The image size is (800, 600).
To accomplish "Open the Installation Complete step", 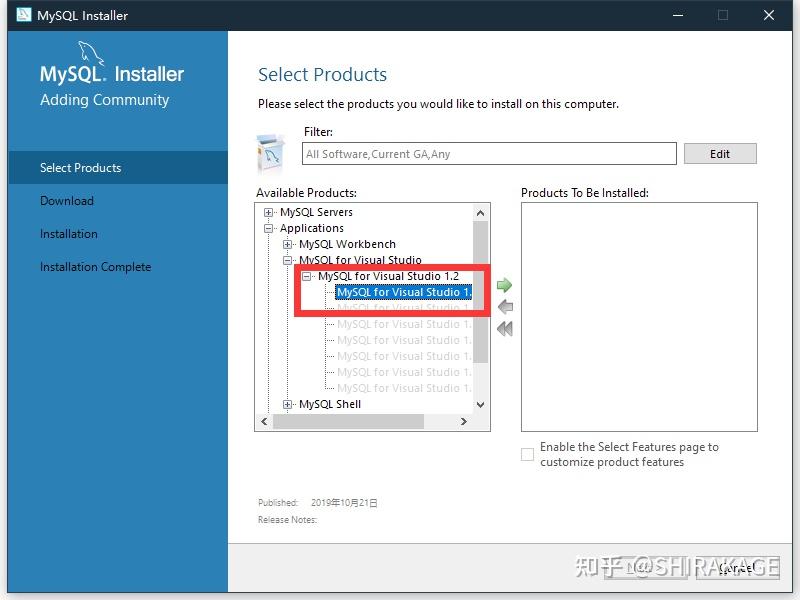I will (95, 267).
